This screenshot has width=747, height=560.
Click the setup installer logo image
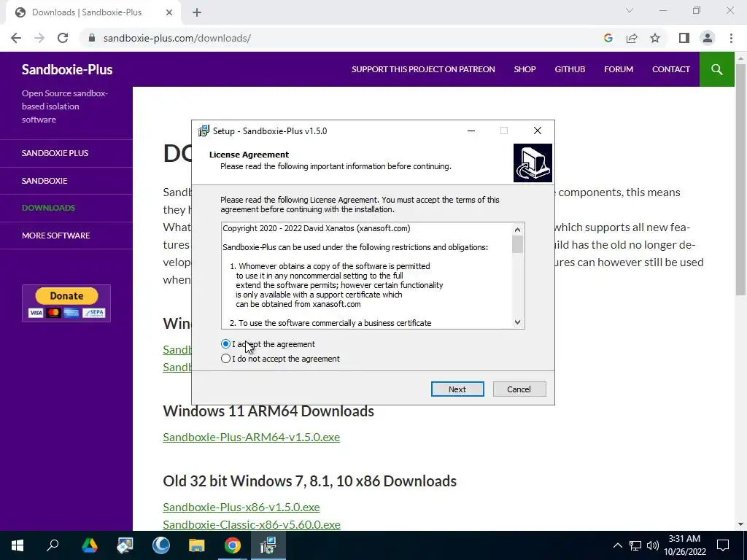click(x=533, y=163)
